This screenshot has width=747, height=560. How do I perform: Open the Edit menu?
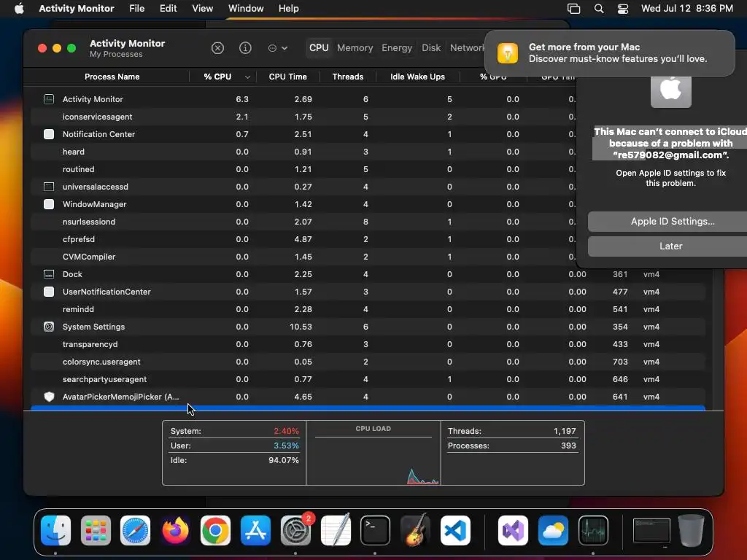(x=169, y=9)
